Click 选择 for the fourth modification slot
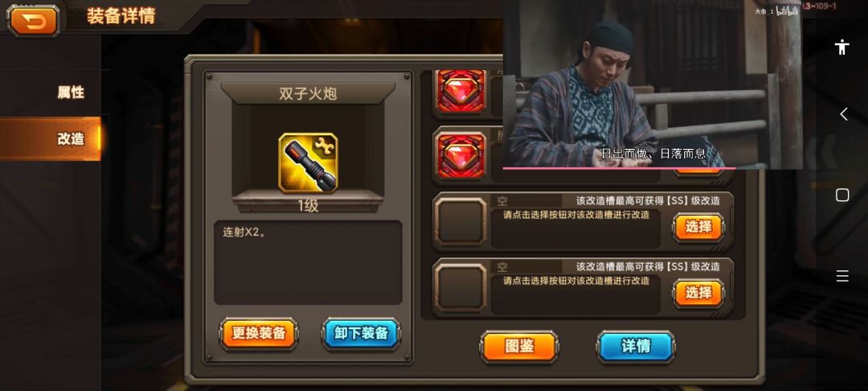The image size is (868, 391). 698,293
